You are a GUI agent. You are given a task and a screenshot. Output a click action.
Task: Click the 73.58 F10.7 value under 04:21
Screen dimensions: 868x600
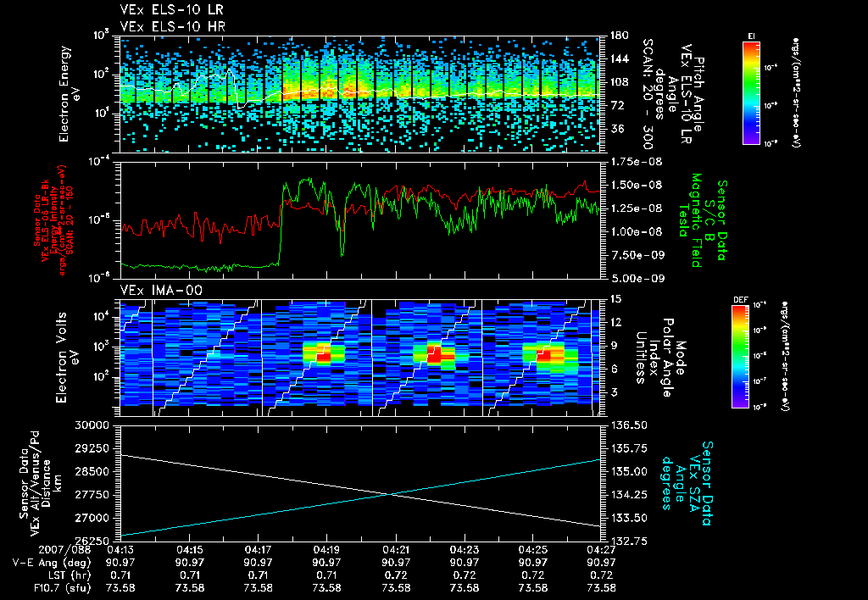coord(396,588)
